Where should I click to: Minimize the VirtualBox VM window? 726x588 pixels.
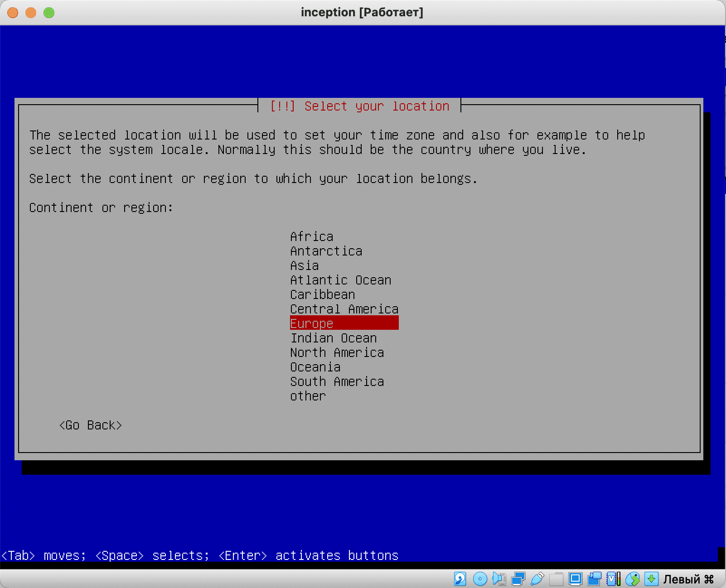31,13
